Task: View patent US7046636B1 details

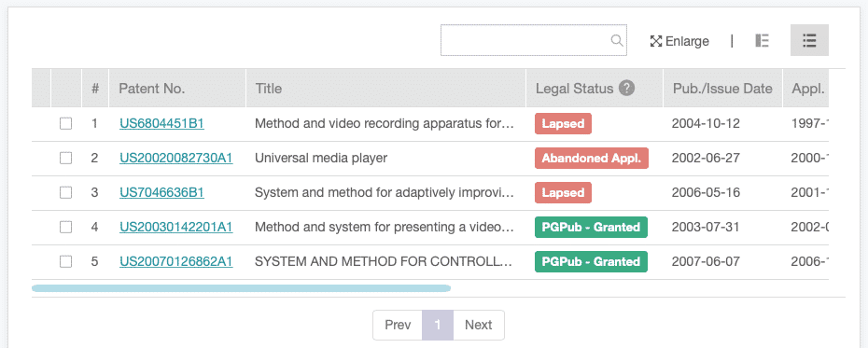Action: pyautogui.click(x=161, y=192)
